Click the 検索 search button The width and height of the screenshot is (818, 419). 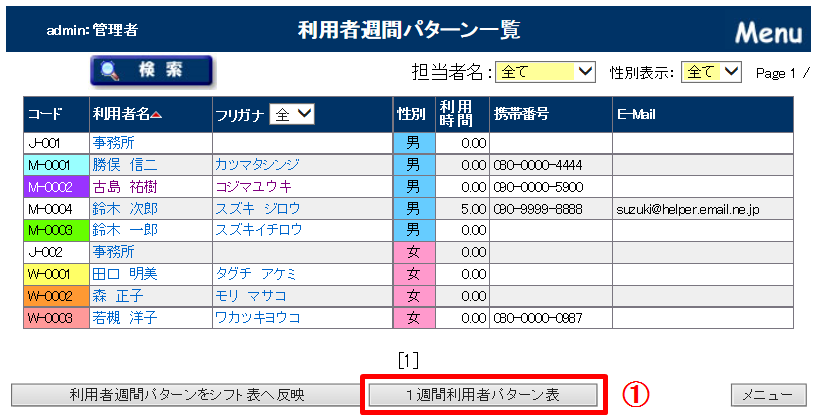click(x=152, y=71)
